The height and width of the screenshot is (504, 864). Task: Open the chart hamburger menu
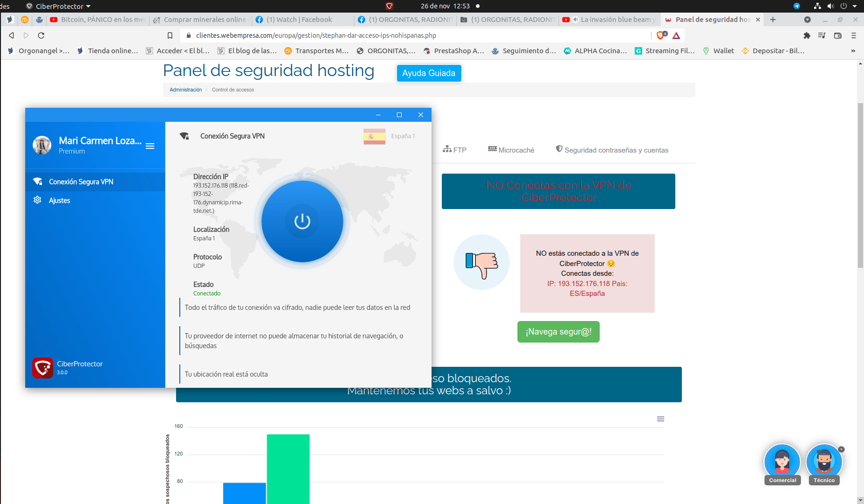660,419
